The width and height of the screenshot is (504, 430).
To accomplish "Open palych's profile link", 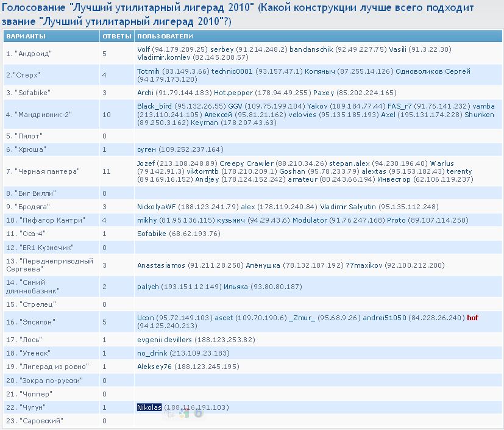I will pos(148,287).
